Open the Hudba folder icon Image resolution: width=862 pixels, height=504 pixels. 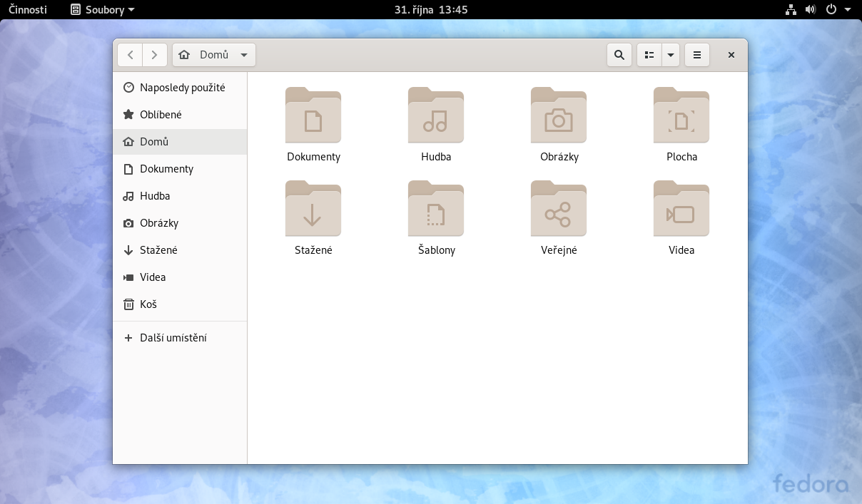[x=435, y=115]
